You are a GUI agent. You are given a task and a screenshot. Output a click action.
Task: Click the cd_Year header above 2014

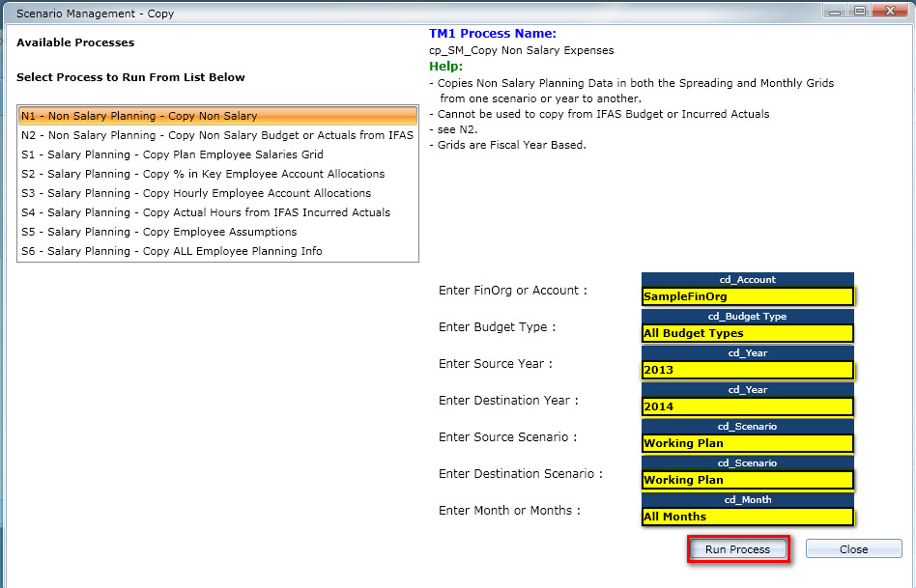click(x=747, y=390)
